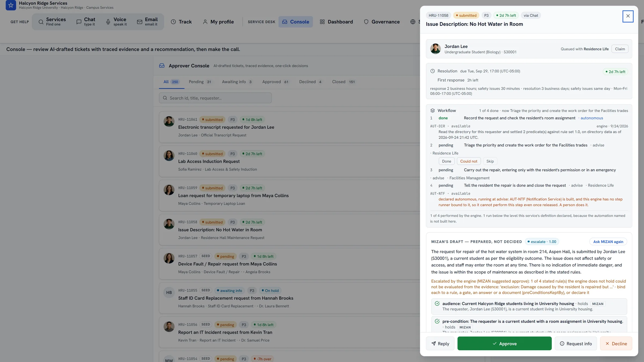Open My profile

218,22
